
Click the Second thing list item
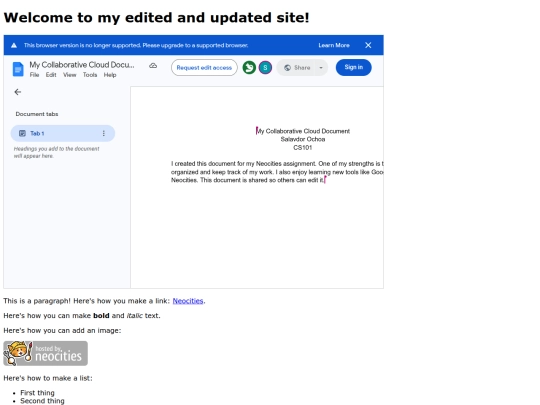coord(42,401)
